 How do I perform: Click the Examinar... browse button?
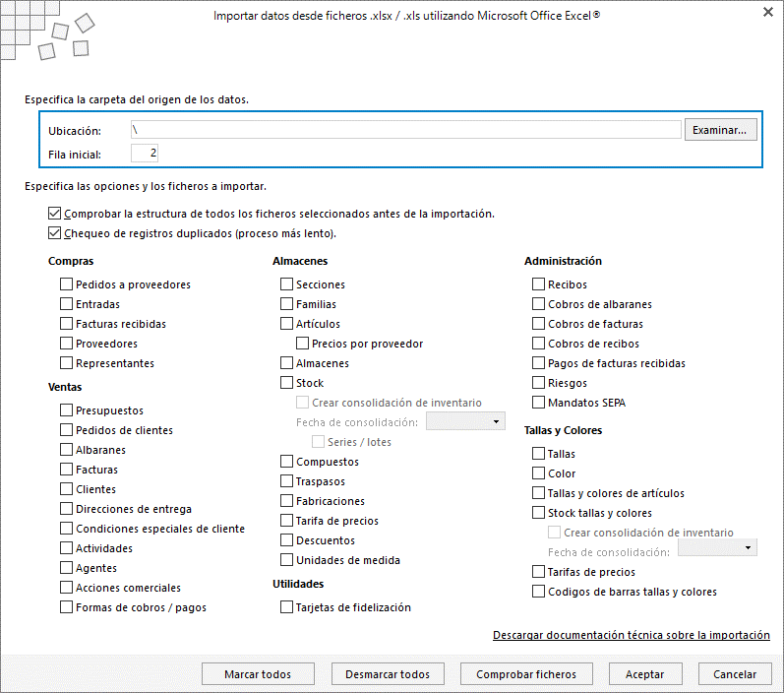720,130
